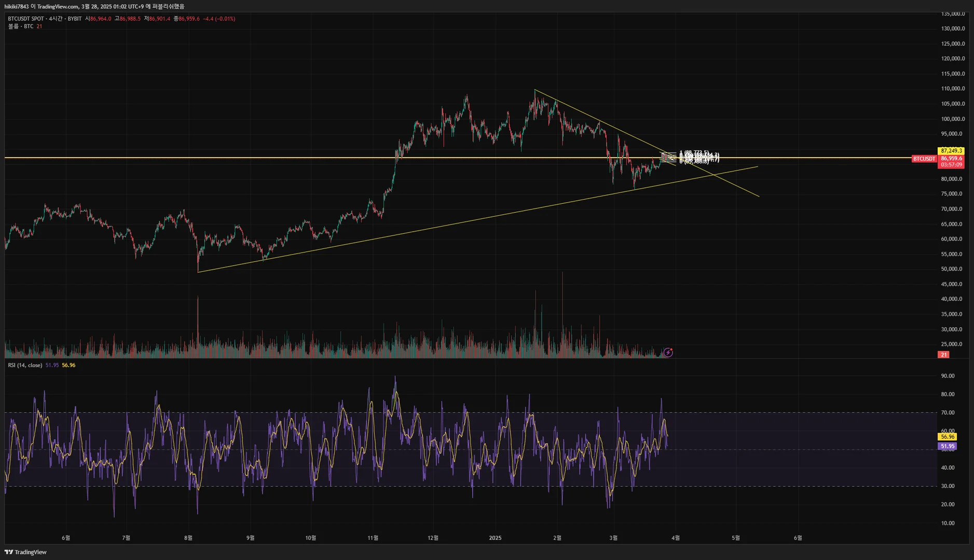The height and width of the screenshot is (560, 974).
Task: Click the username hikiki7843 in the header
Action: click(x=17, y=6)
